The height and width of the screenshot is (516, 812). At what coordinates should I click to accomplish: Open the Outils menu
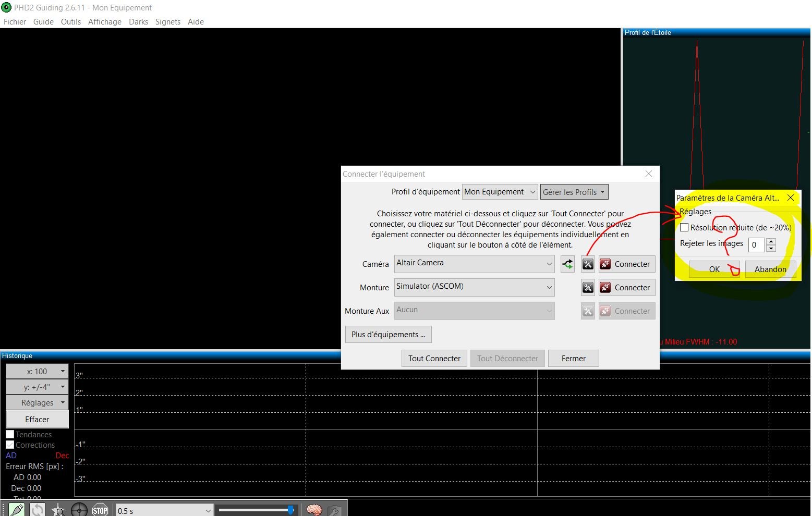(70, 22)
